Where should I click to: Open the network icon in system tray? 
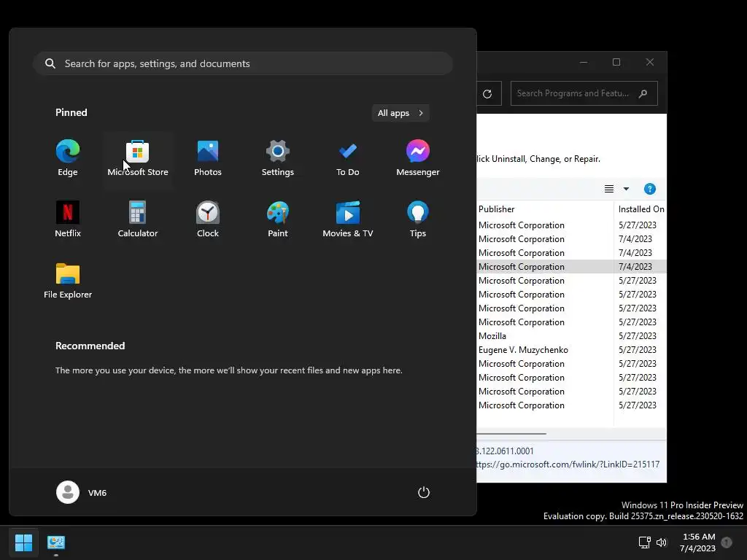click(x=645, y=542)
